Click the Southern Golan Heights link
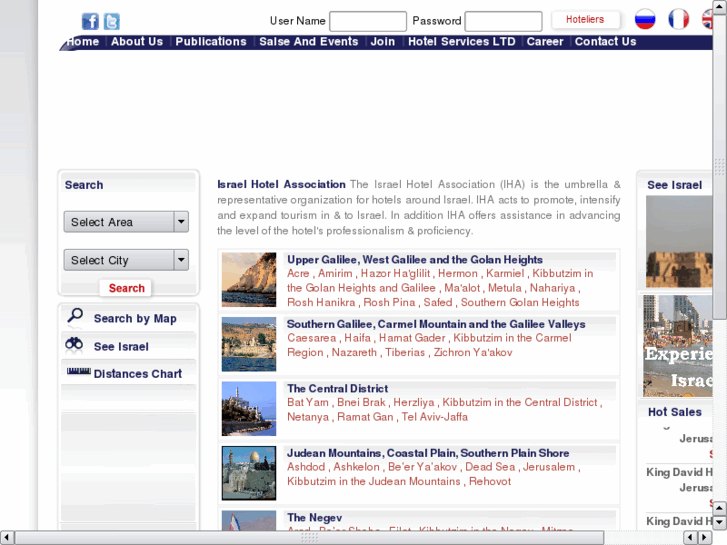Screen dimensions: 727x545 520,302
